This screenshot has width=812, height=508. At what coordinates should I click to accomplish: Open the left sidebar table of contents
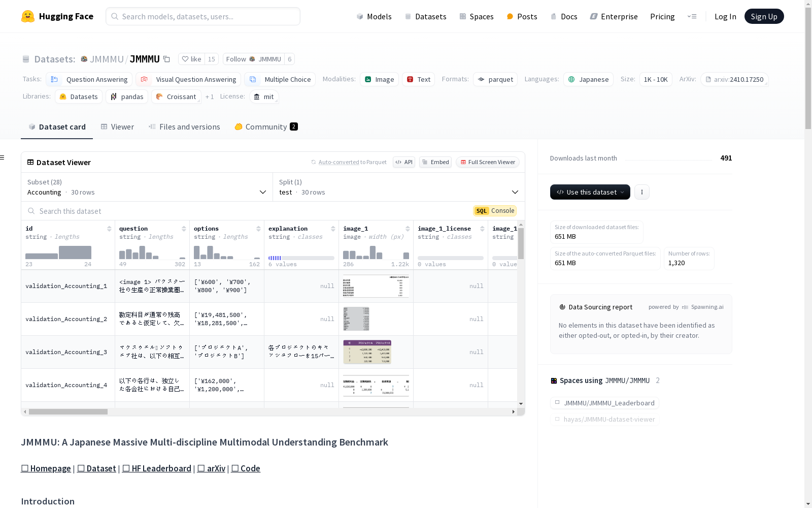[3, 157]
